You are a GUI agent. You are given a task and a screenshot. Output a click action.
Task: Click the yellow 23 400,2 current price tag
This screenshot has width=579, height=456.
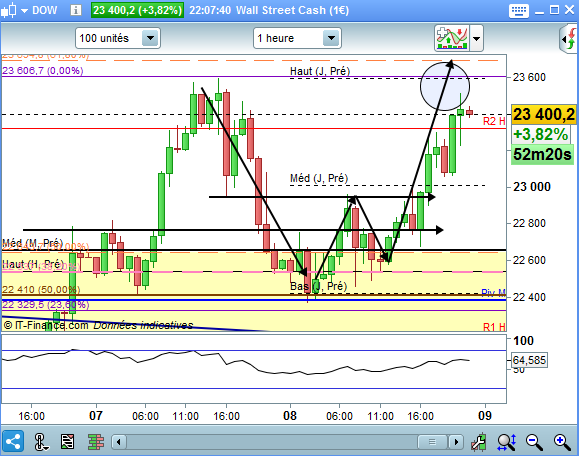[544, 114]
